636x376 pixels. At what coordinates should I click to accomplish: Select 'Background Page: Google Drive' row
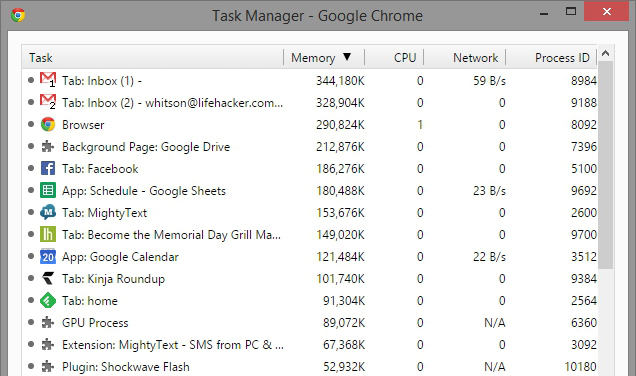309,146
